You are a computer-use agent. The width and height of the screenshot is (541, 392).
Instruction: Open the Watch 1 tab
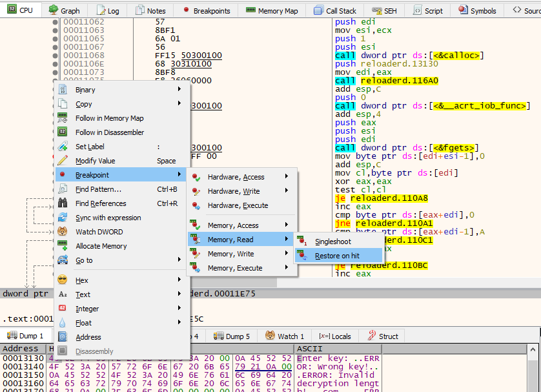click(x=285, y=336)
